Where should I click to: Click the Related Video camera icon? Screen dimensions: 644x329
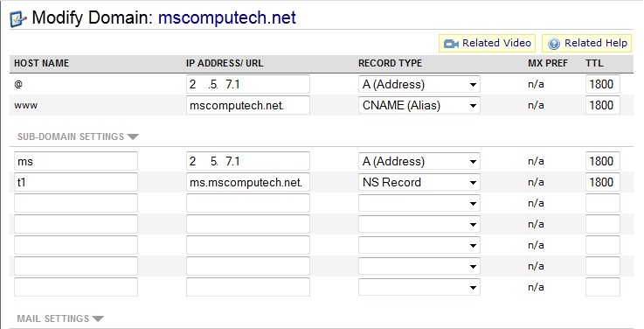pos(451,44)
